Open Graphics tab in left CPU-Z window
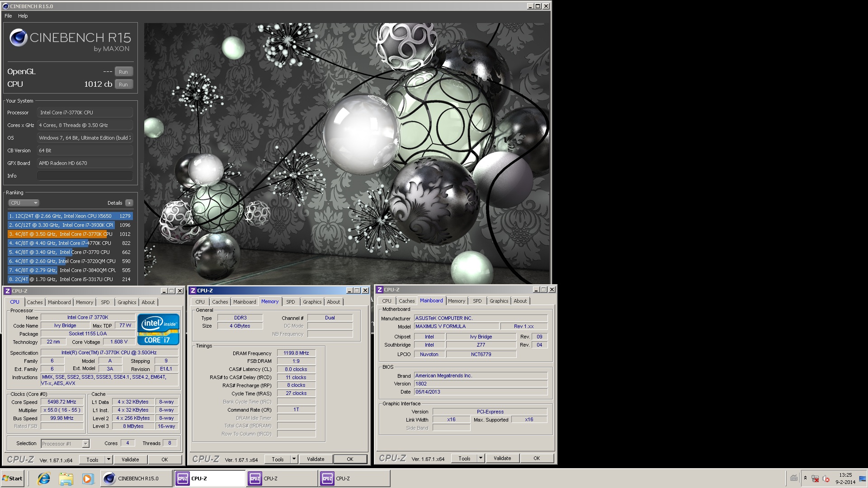The image size is (868, 488). tap(127, 302)
